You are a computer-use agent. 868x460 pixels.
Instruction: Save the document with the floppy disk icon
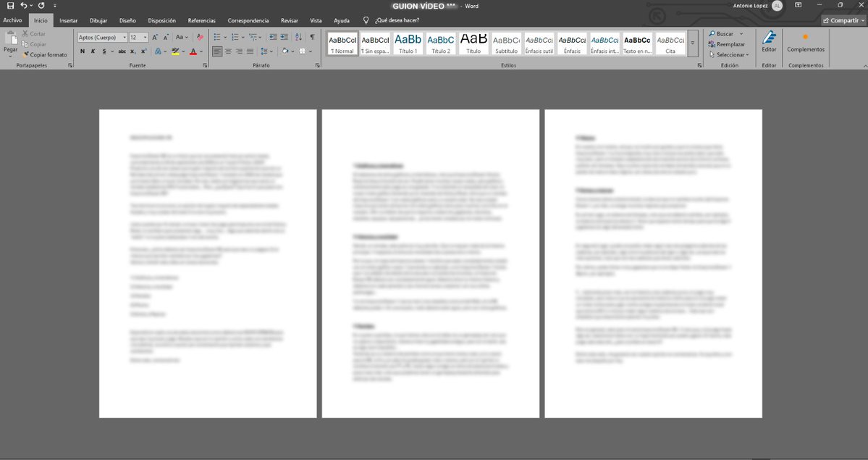coord(10,6)
